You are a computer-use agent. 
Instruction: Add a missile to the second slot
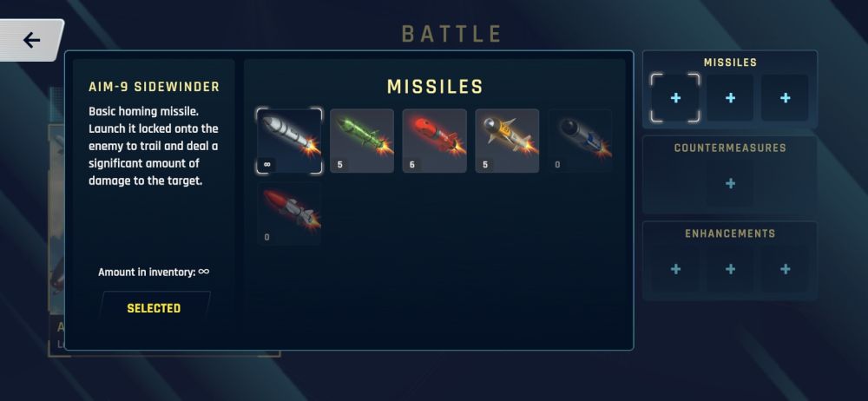[x=730, y=98]
